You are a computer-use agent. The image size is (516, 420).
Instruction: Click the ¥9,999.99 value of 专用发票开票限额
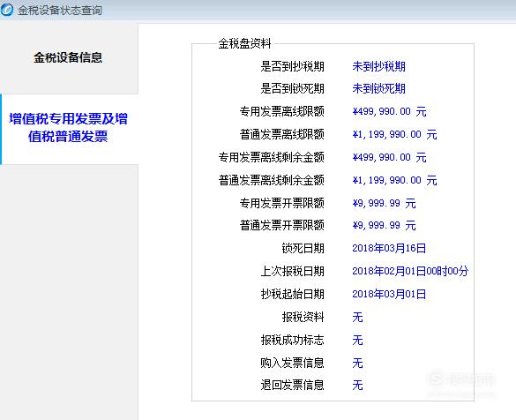(384, 203)
